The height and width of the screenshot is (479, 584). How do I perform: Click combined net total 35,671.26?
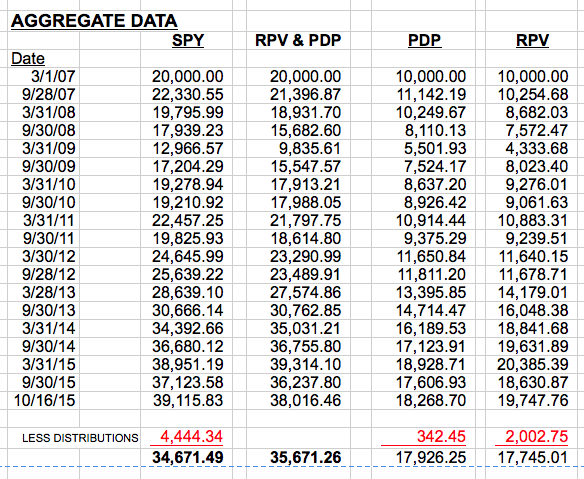[x=305, y=458]
